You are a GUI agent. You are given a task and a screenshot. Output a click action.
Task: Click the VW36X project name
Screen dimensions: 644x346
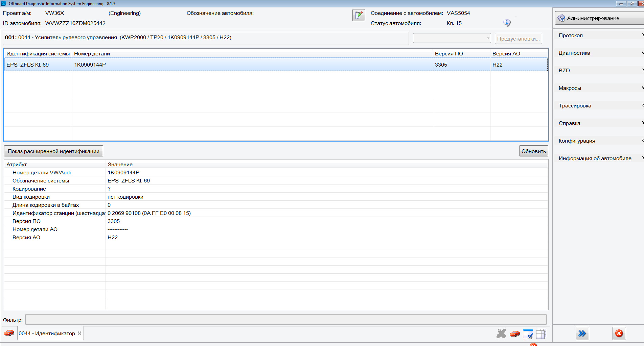pos(55,13)
